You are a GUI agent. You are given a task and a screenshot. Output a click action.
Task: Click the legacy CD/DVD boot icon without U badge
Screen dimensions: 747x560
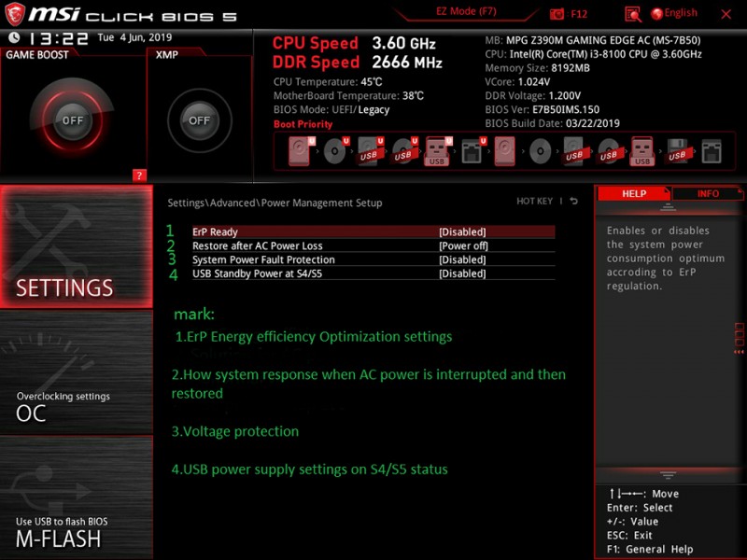(x=541, y=152)
